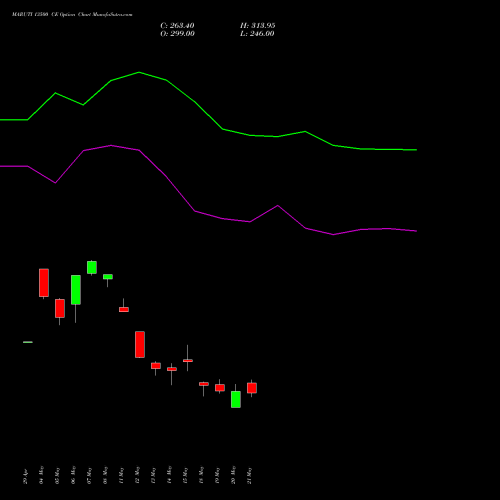Select the 04 May date label
Viewport: 500px width, 500px height.
point(42,475)
